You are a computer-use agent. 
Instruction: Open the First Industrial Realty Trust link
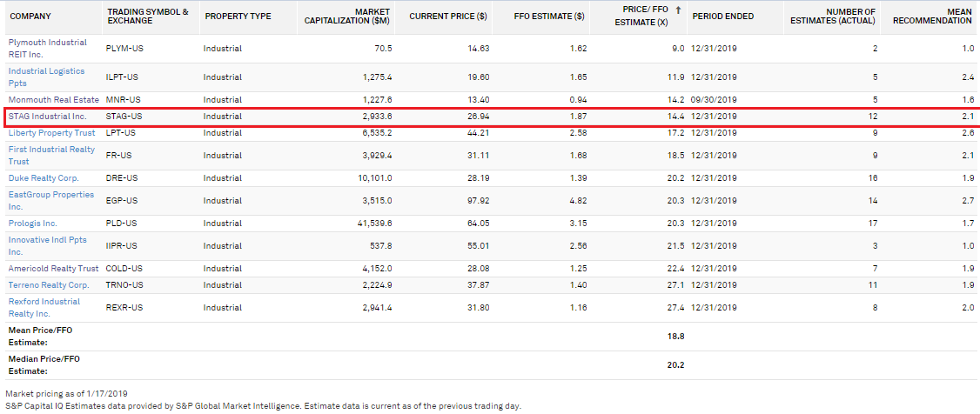[51, 156]
